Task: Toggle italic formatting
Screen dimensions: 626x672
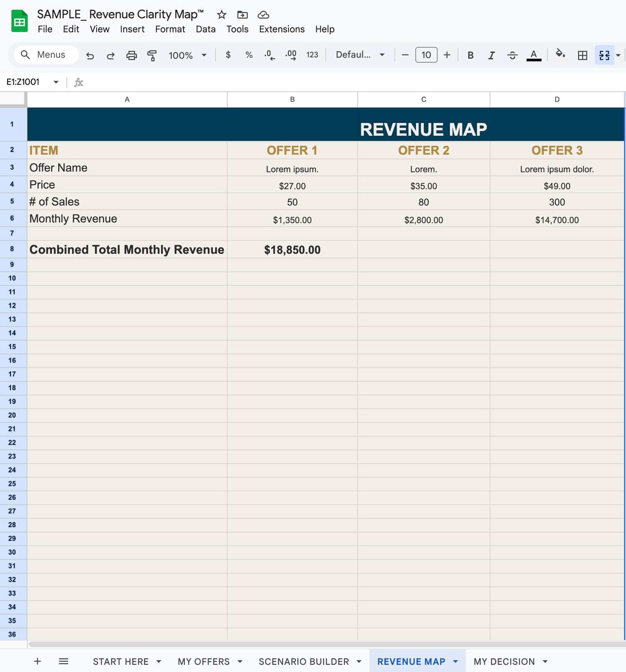Action: click(x=491, y=55)
